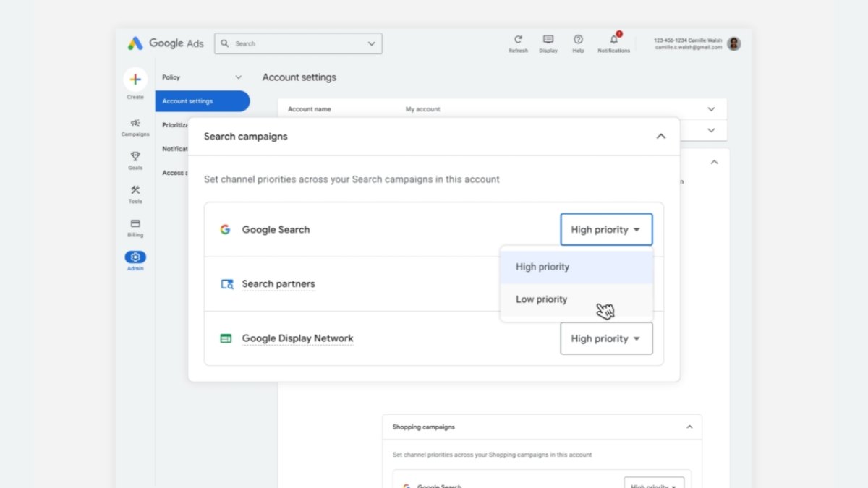Expand the Policy menu chevron
The image size is (868, 488).
(x=239, y=77)
